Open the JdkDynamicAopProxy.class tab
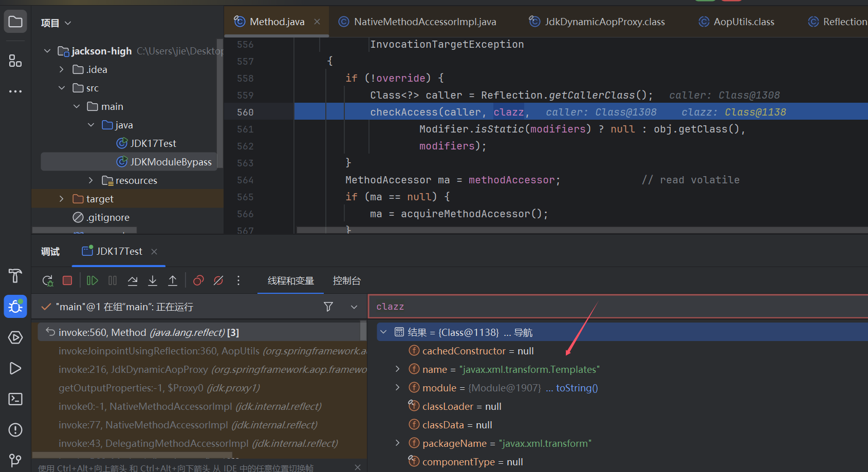The height and width of the screenshot is (472, 868). click(x=597, y=22)
